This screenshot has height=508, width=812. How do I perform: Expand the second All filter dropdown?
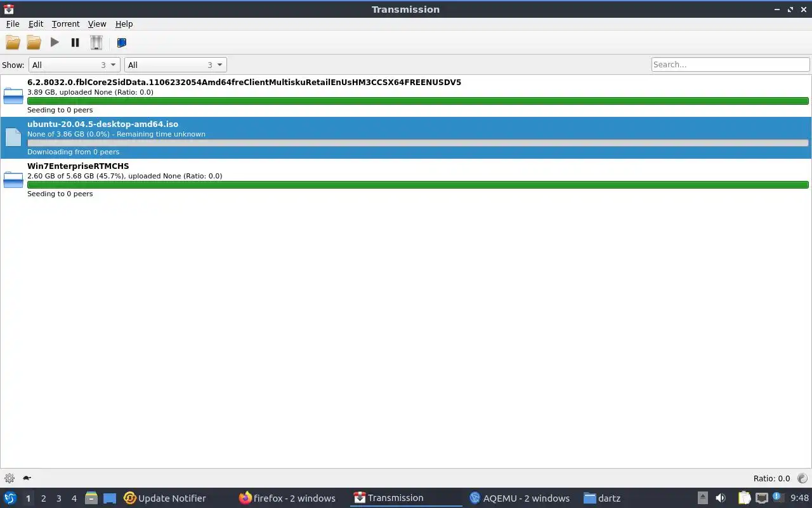click(176, 65)
